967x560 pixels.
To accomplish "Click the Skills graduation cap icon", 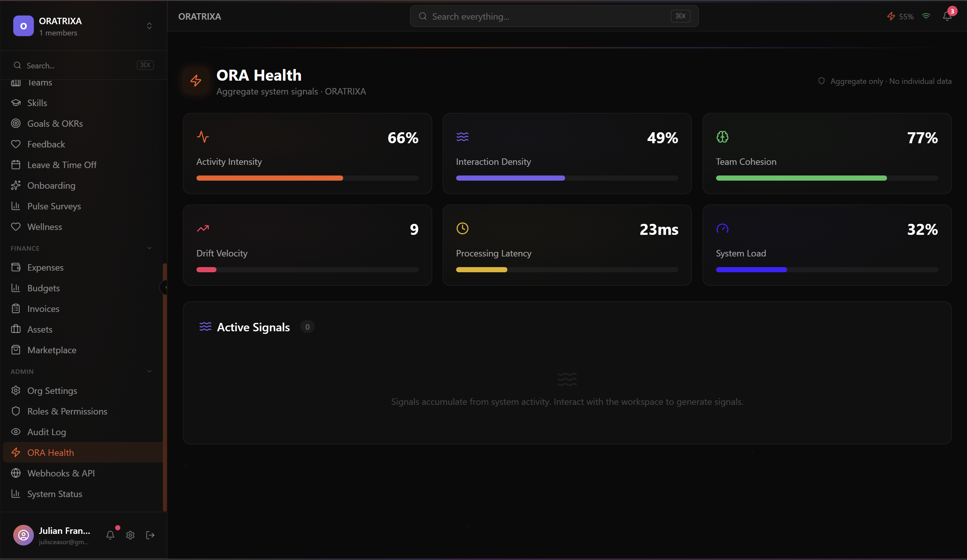I will [x=16, y=103].
